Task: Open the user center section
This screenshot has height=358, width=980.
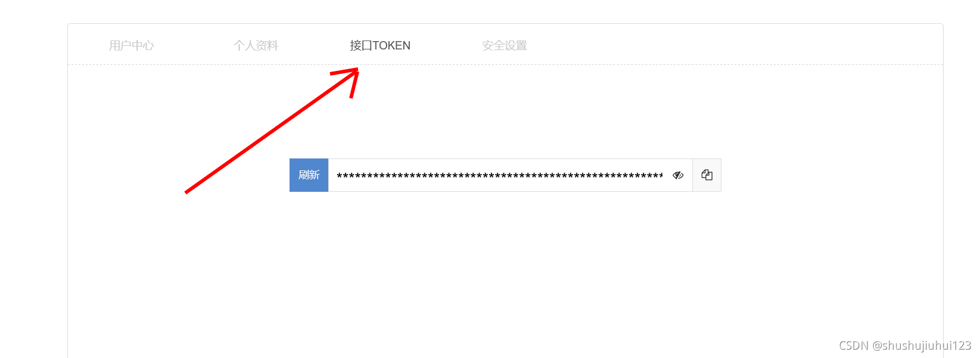Action: [x=132, y=45]
